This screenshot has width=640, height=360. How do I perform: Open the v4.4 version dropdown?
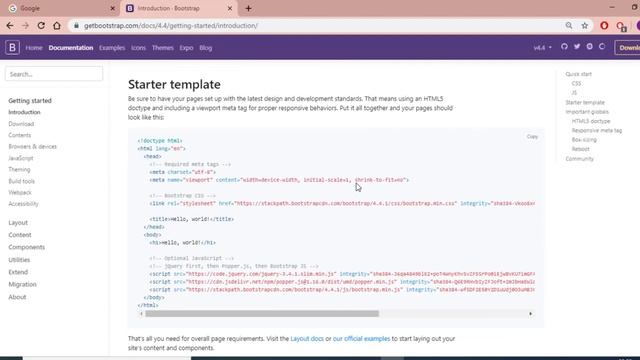coord(542,48)
